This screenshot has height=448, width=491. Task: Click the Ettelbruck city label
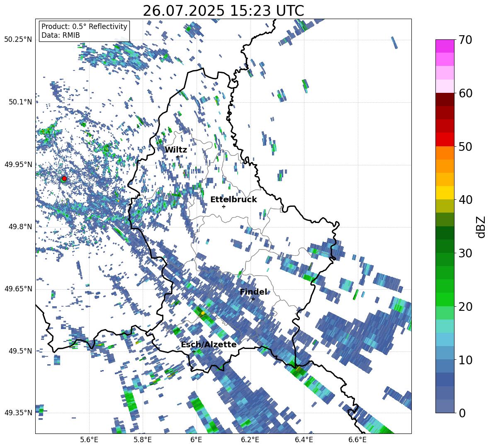click(x=233, y=200)
